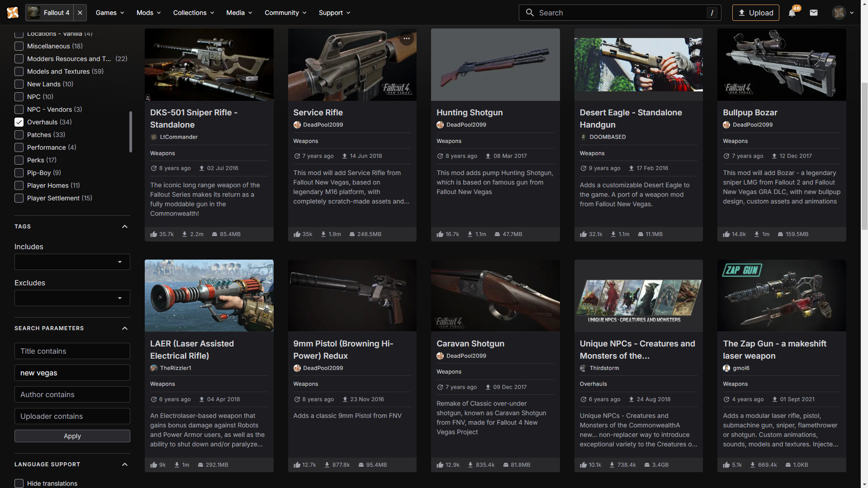Open the user avatar account menu

839,13
